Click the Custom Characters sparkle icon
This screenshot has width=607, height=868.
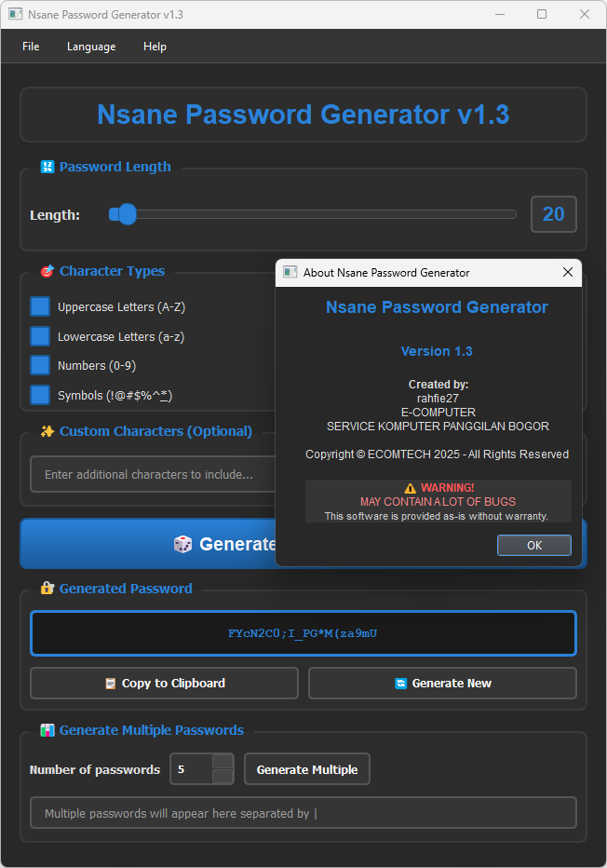pos(47,431)
